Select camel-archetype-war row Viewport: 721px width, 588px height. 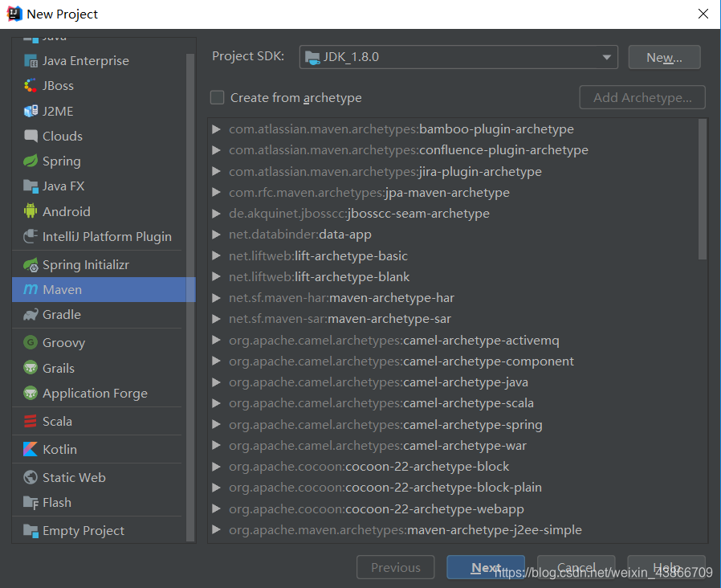pos(453,445)
